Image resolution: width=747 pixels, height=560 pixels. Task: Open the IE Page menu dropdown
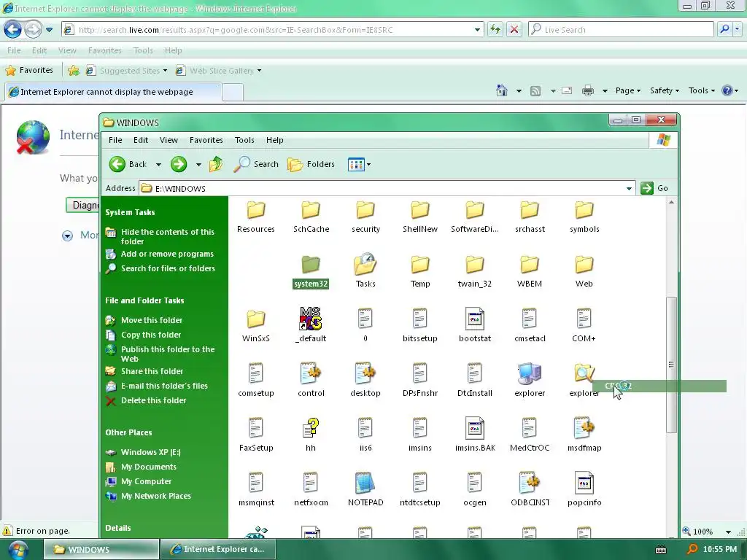[628, 90]
